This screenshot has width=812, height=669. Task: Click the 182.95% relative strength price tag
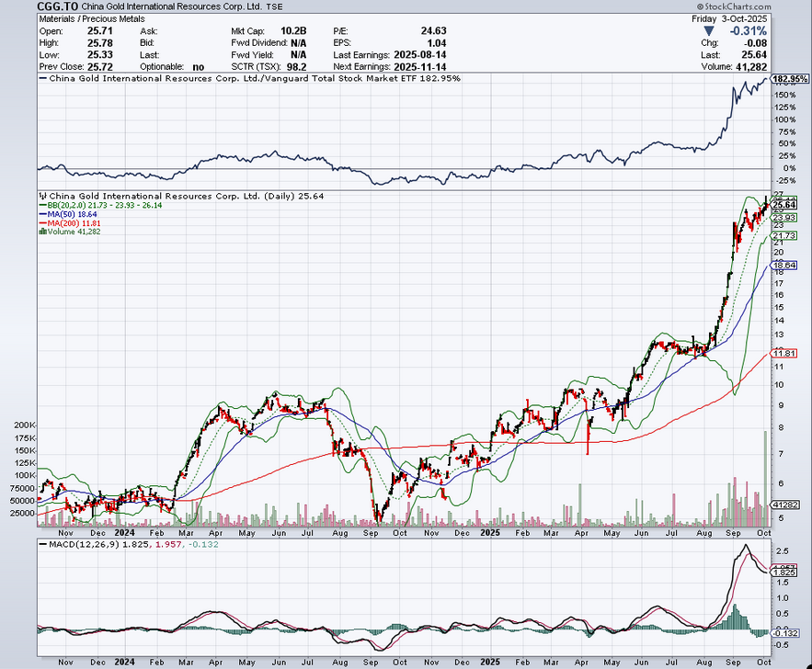point(790,79)
